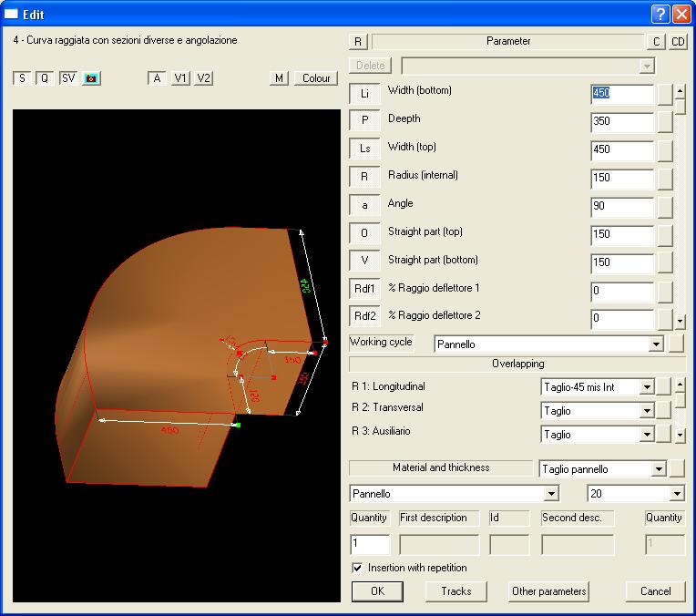Viewport: 696px width, 616px height.
Task: Toggle Insertion with repetition checkbox
Action: 357,568
